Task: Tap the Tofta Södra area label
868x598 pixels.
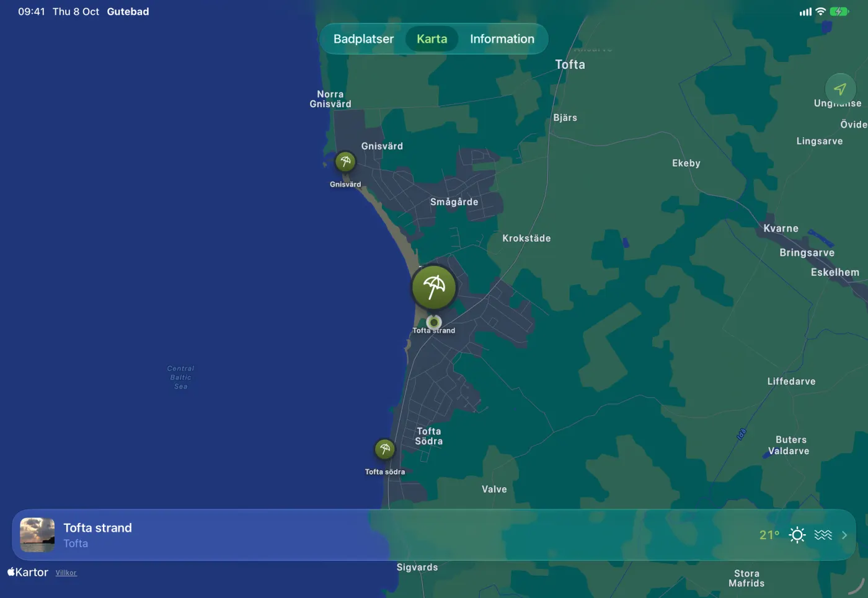Action: [429, 436]
